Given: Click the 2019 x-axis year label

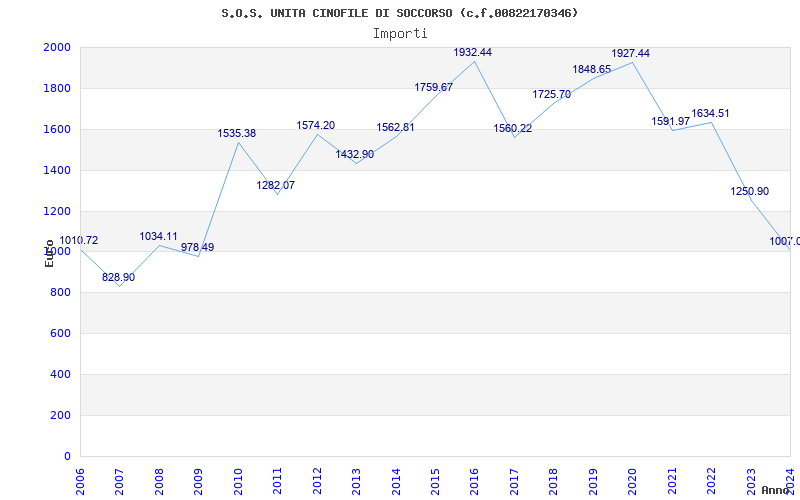Looking at the screenshot, I should pos(593,482).
